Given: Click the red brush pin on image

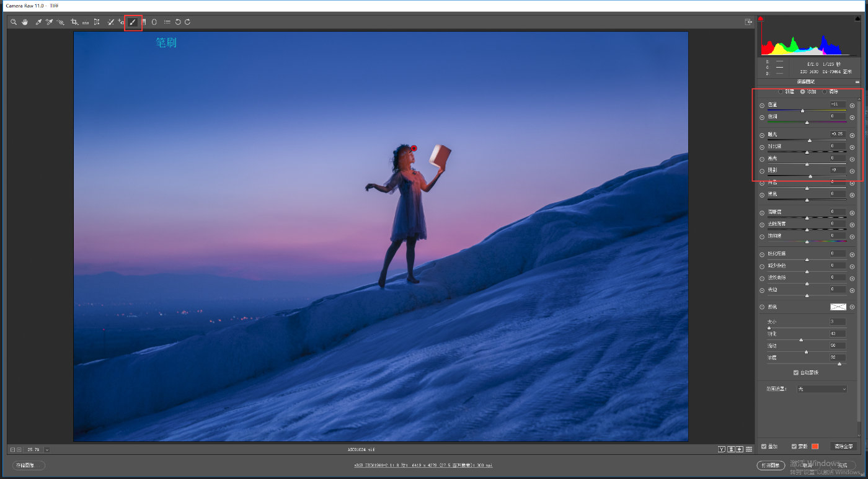Looking at the screenshot, I should (x=414, y=148).
